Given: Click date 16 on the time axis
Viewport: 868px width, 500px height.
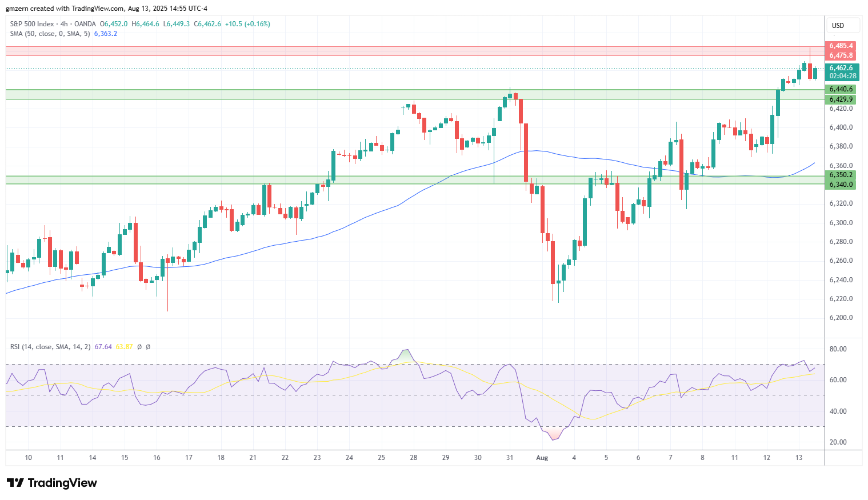Looking at the screenshot, I should click(157, 458).
